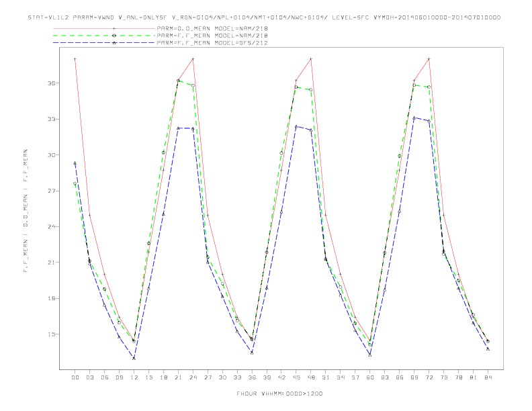
Task: Click x-axis tick label 72
Action: [429, 377]
